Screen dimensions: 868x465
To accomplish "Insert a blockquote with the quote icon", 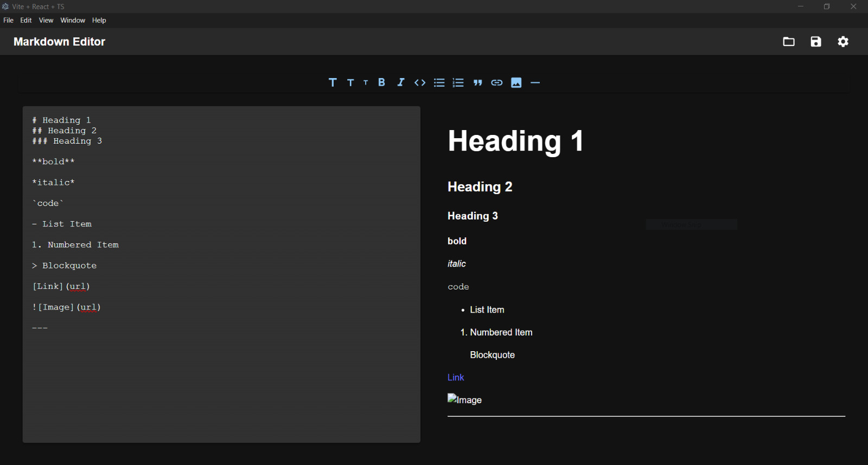I will [477, 82].
